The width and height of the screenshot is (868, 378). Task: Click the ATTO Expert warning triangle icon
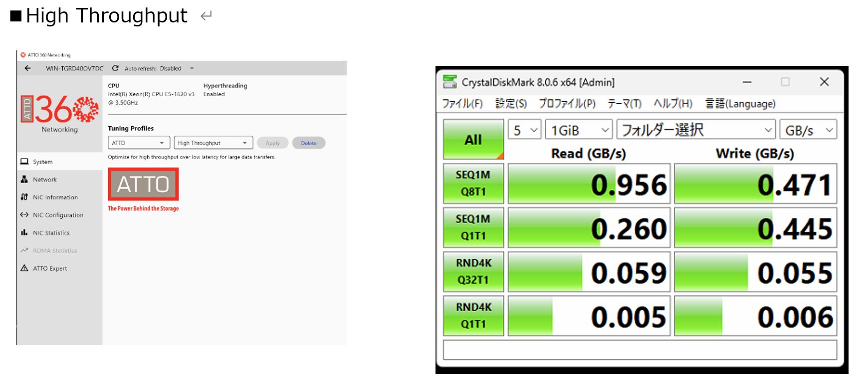point(24,268)
